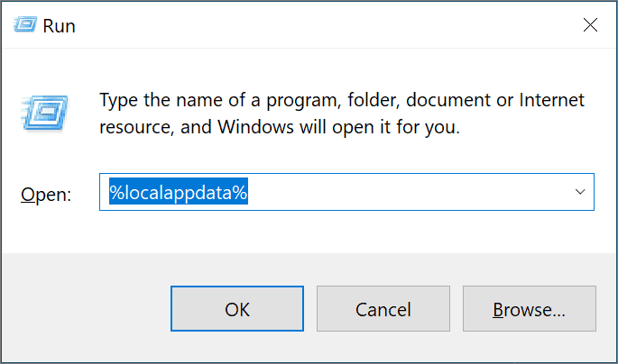Click the "Type the name of a program" text
618x364 pixels.
(219, 100)
